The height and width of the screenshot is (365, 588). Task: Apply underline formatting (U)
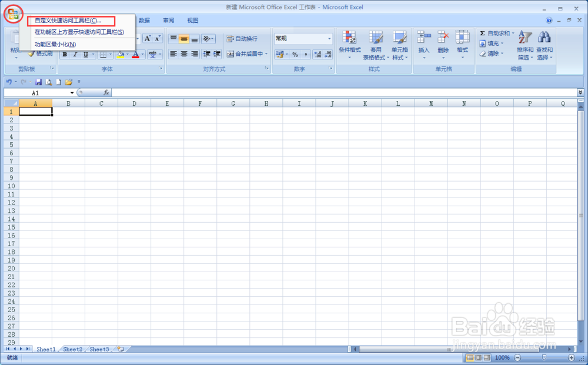point(85,55)
